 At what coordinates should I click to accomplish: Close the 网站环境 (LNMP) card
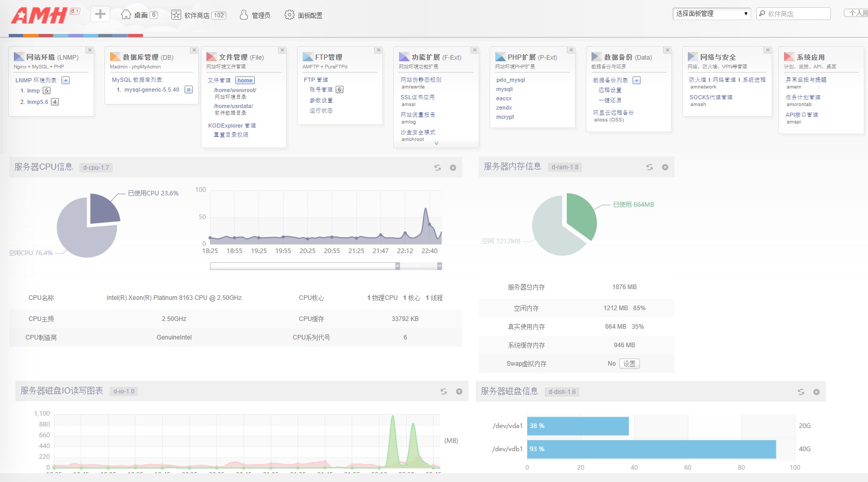pos(90,50)
